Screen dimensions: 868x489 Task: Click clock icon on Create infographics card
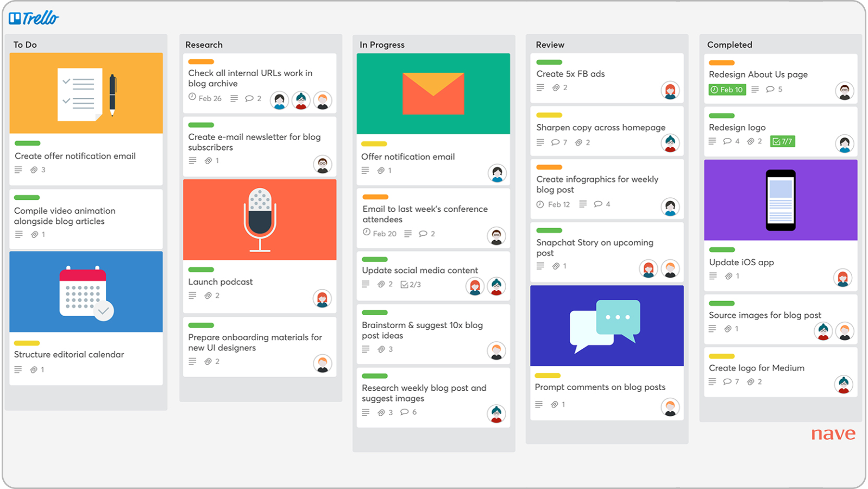point(540,204)
